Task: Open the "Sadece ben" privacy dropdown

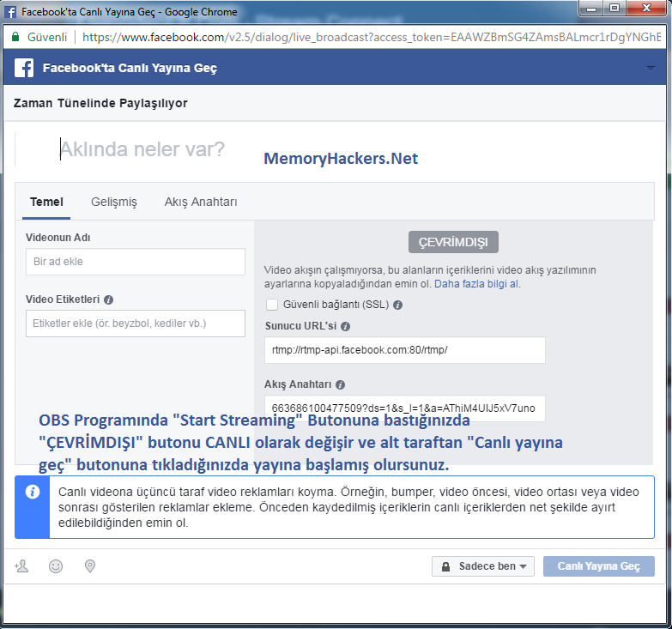Action: [483, 566]
